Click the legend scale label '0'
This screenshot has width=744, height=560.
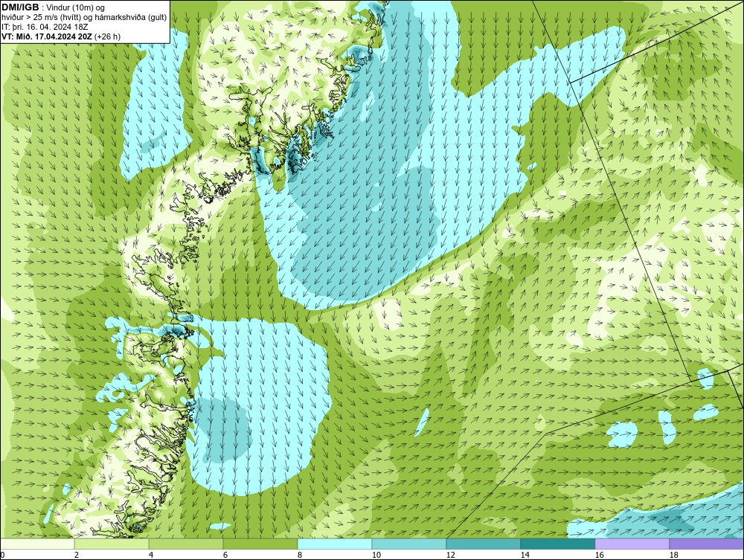tap(2, 555)
